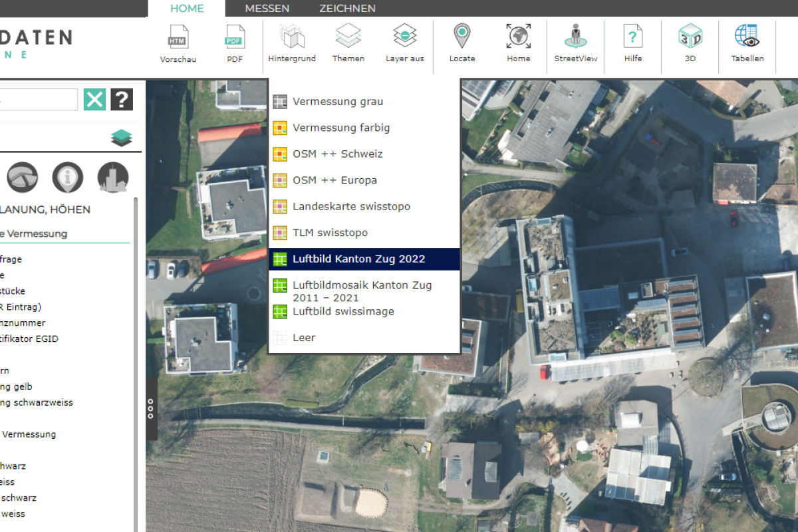
Task: Activate the Locate pin tool
Action: pos(462,43)
